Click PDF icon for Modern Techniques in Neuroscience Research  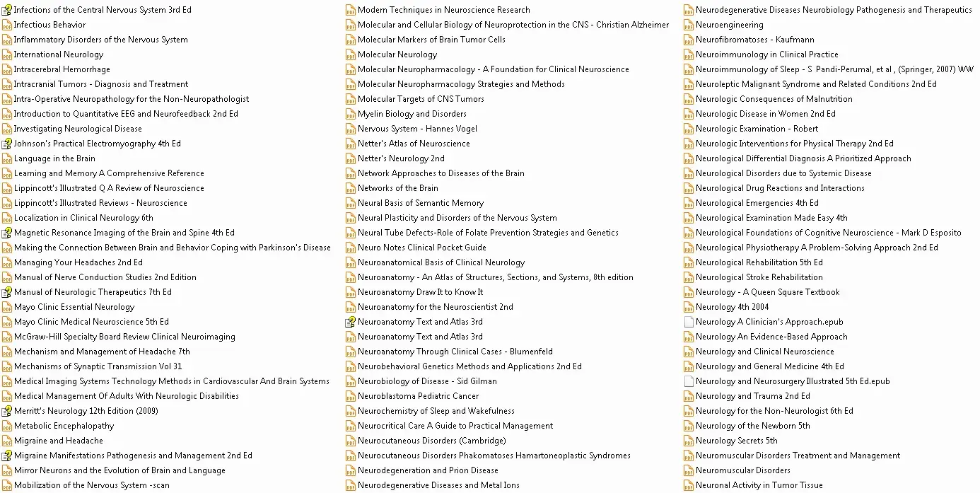[x=350, y=10]
